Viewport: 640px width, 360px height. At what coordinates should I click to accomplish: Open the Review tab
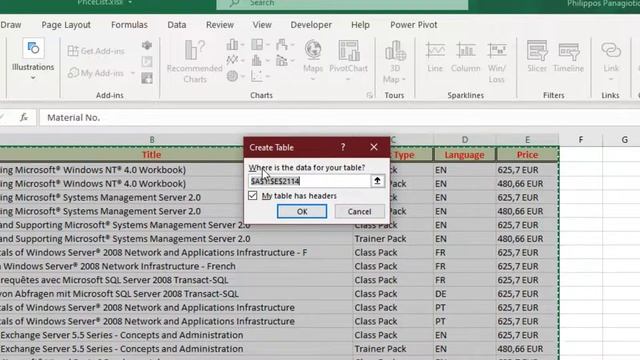(220, 25)
